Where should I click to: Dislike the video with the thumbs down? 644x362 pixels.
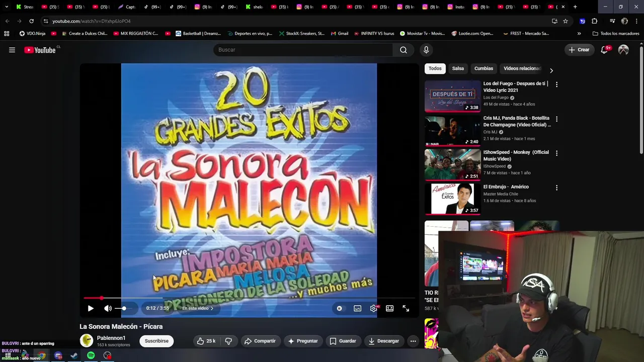[x=228, y=341]
